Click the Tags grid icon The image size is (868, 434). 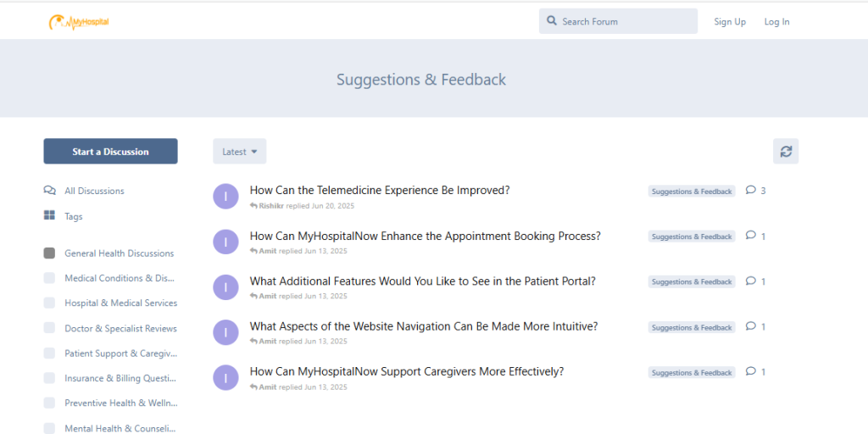coord(50,216)
